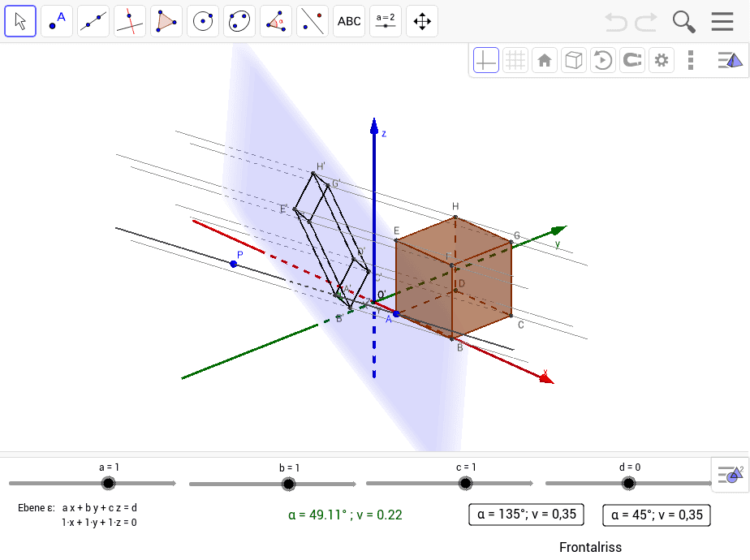This screenshot has height=560, width=750.
Task: Adjust the slider a = 1
Action: click(x=109, y=483)
